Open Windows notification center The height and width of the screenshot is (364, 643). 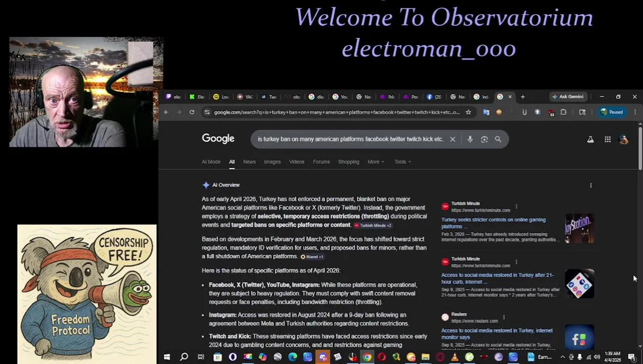(x=632, y=357)
